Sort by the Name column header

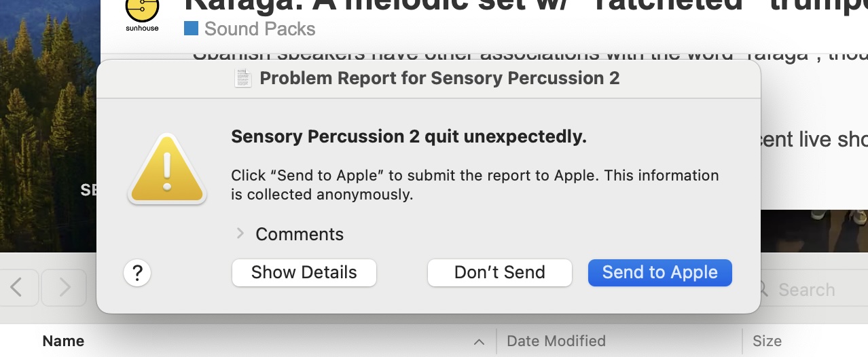pyautogui.click(x=64, y=341)
